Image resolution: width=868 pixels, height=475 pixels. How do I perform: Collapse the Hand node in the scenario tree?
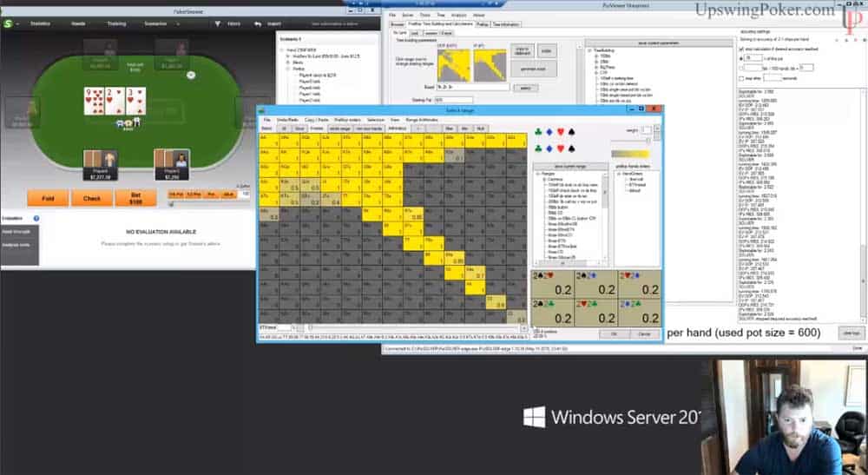[282, 50]
